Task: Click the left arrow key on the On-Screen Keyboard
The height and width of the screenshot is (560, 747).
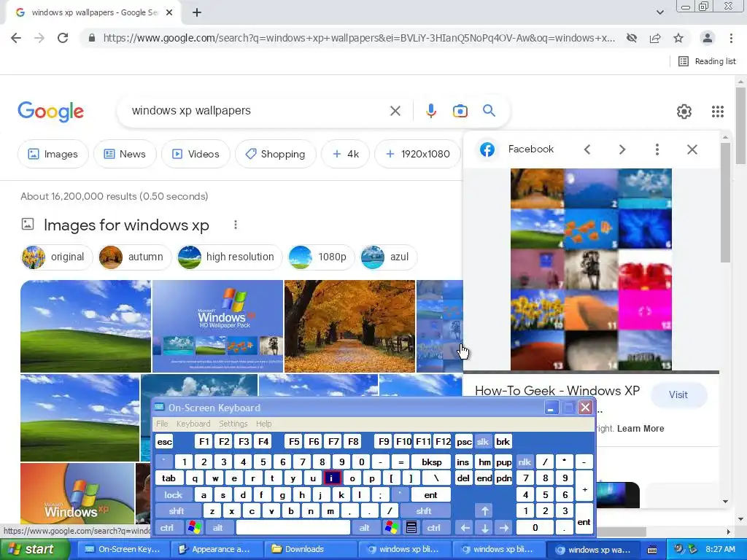Action: [x=465, y=528]
